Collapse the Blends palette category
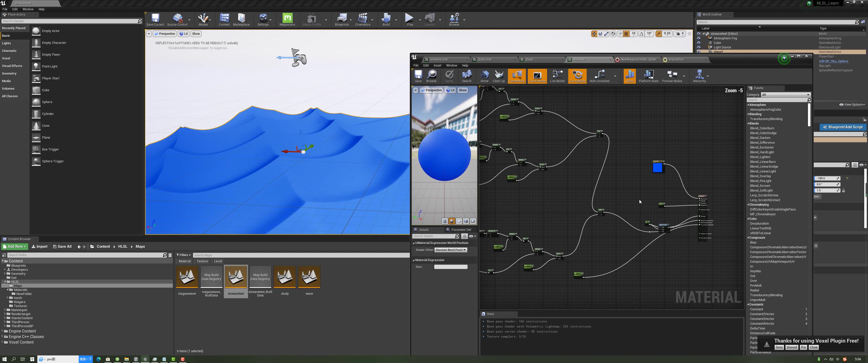The height and width of the screenshot is (363, 868). pyautogui.click(x=748, y=123)
